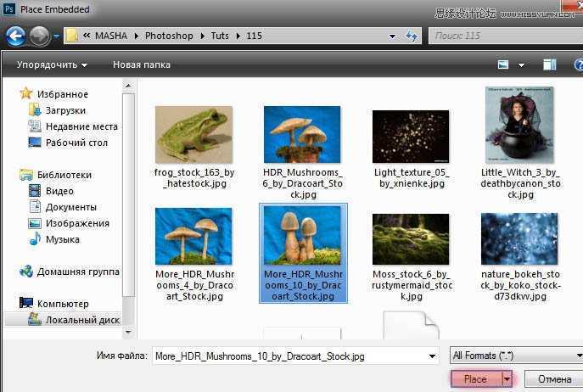Click the Отмена cancel button
Image resolution: width=583 pixels, height=392 pixels.
[x=554, y=379]
